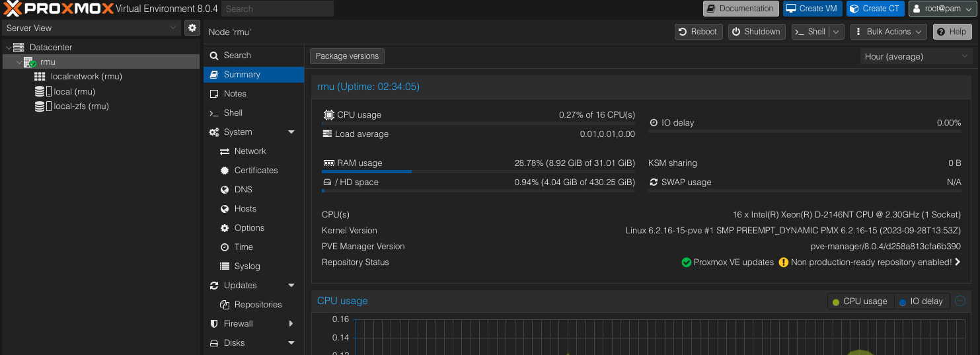The width and height of the screenshot is (980, 355).
Task: Go to the Network settings page
Action: [x=254, y=151]
